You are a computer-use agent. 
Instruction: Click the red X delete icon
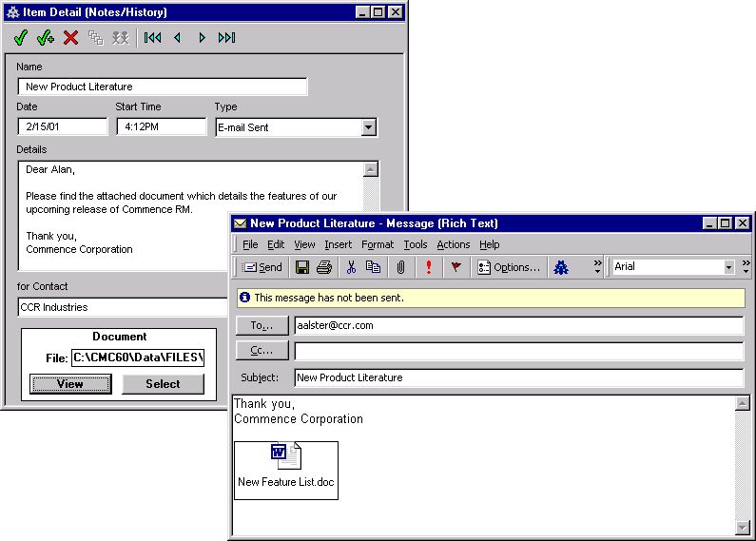[70, 38]
